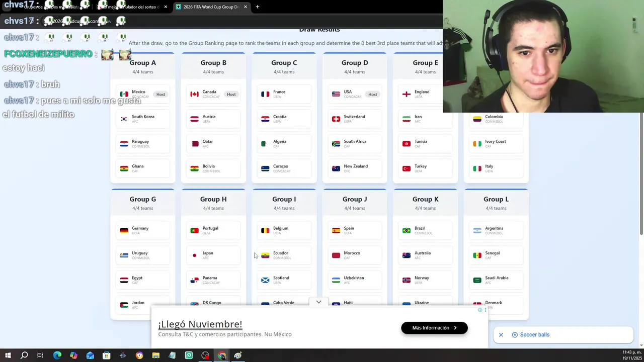Open a new browser tab
This screenshot has width=644, height=362.
(x=258, y=7)
